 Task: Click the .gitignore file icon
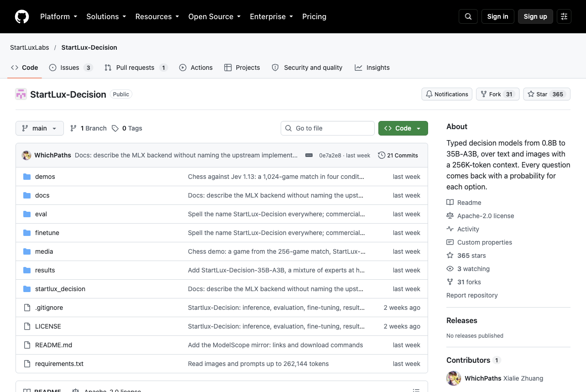pos(27,308)
